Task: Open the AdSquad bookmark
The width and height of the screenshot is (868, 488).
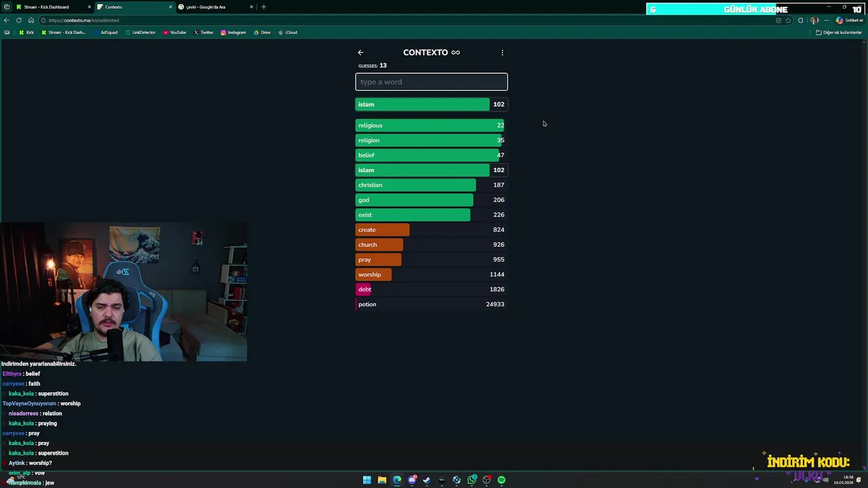Action: pos(106,33)
